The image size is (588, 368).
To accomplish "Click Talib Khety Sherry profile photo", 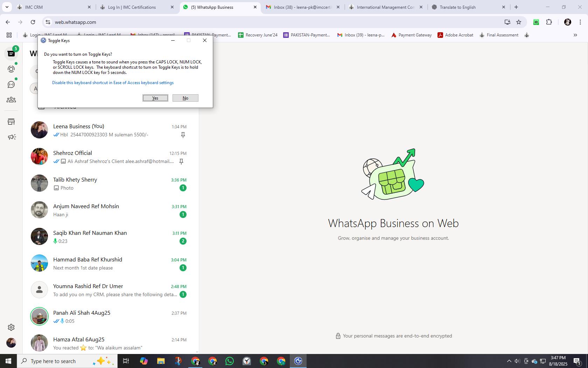I will pos(39,183).
